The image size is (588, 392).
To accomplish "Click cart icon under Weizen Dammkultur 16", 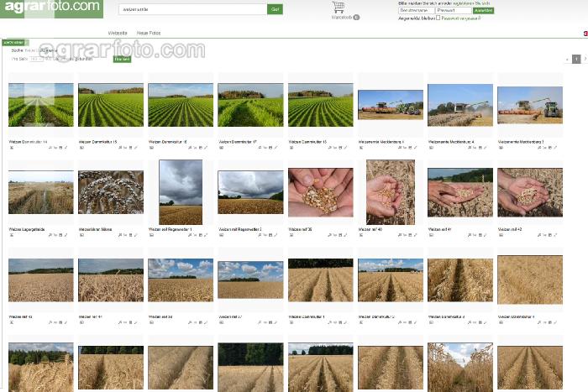I will tap(195, 148).
